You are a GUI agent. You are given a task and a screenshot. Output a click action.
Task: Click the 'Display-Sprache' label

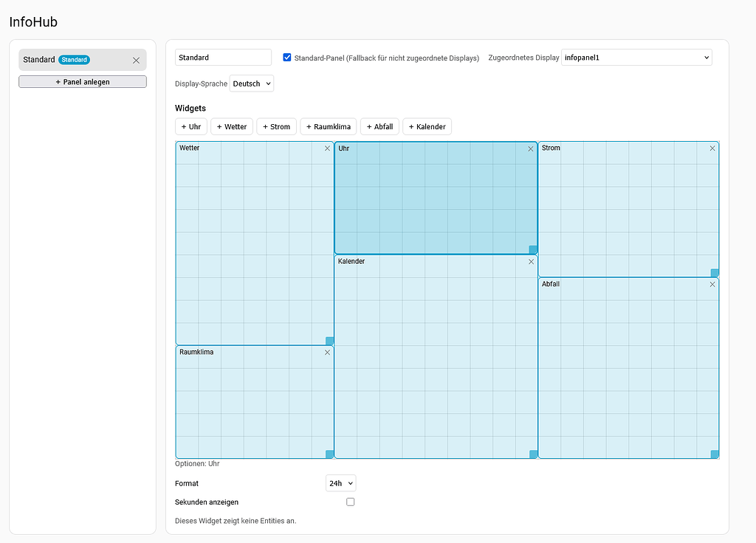coord(201,83)
